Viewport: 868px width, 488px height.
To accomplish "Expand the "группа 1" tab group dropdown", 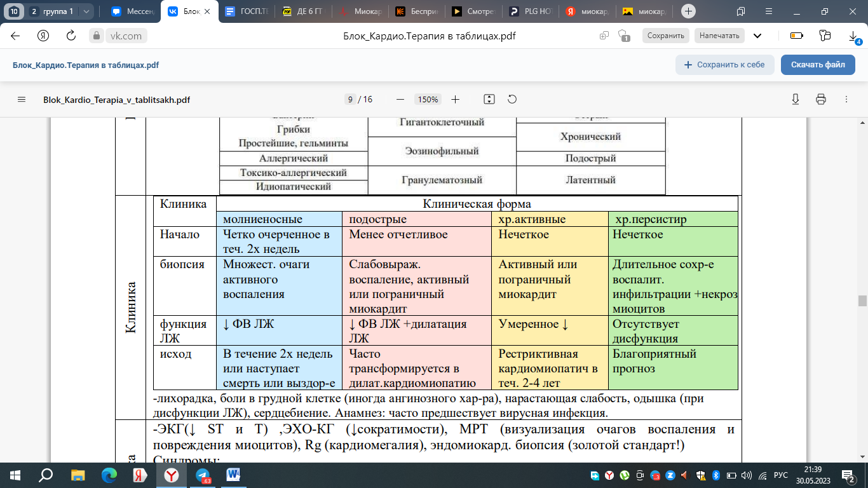I will [x=87, y=11].
